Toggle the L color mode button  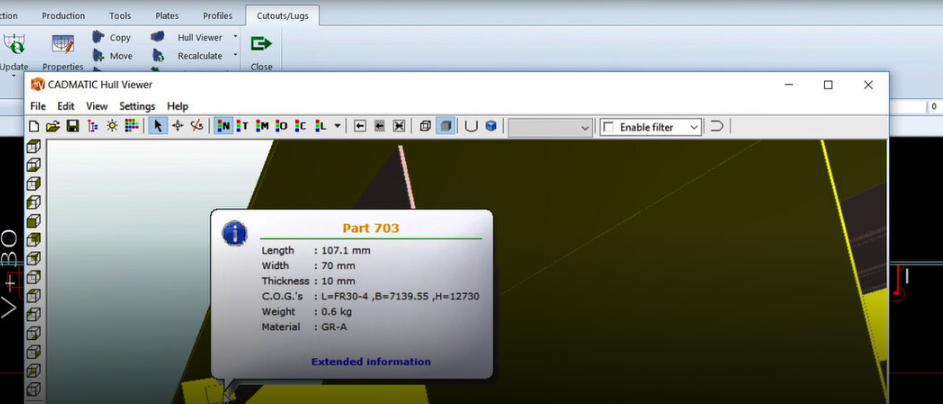(321, 126)
